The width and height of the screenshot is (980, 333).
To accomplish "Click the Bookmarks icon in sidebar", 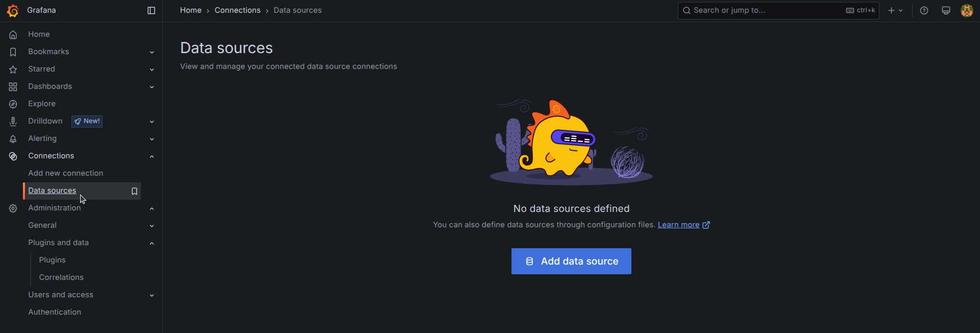I will pos(13,52).
